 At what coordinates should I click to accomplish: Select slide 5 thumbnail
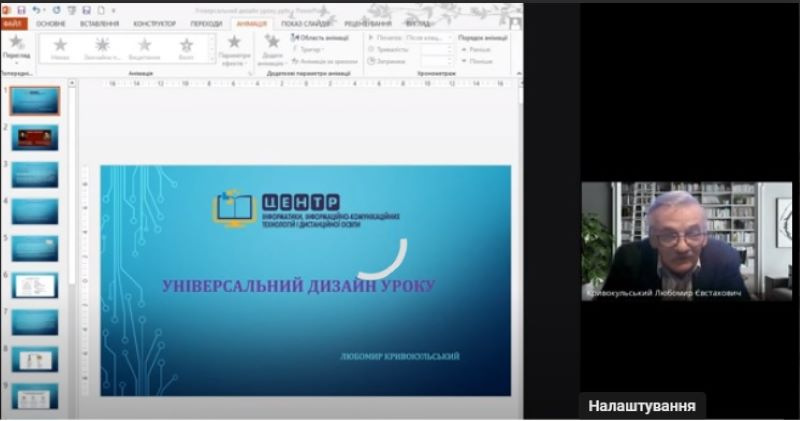35,249
